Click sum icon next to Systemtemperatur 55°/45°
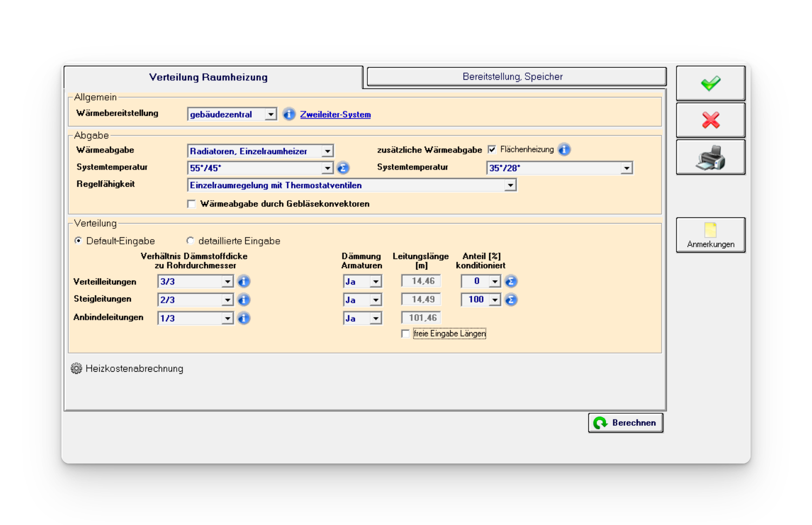 click(343, 168)
